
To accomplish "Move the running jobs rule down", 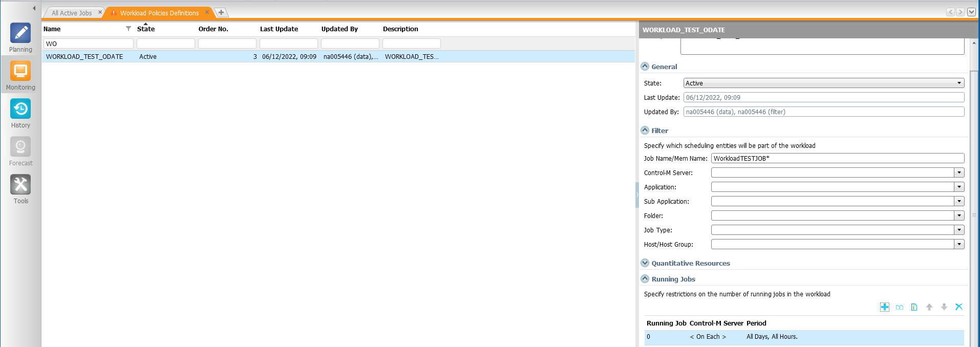I will point(944,307).
